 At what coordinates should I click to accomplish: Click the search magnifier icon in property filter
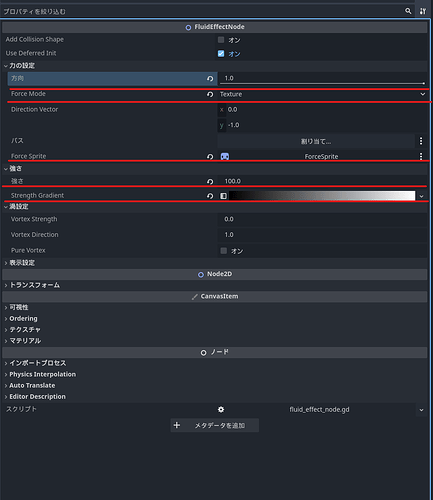[408, 11]
